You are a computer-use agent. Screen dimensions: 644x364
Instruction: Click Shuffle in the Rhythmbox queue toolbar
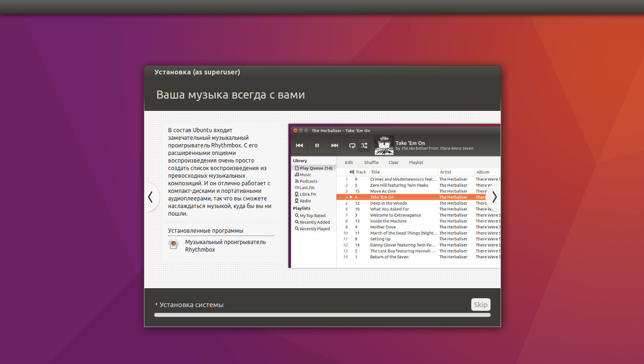click(x=371, y=163)
